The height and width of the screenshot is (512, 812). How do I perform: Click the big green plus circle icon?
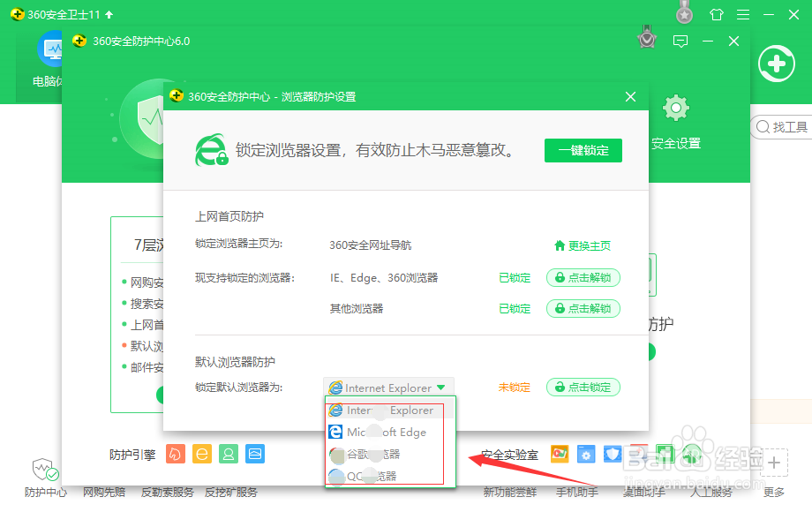tap(777, 64)
